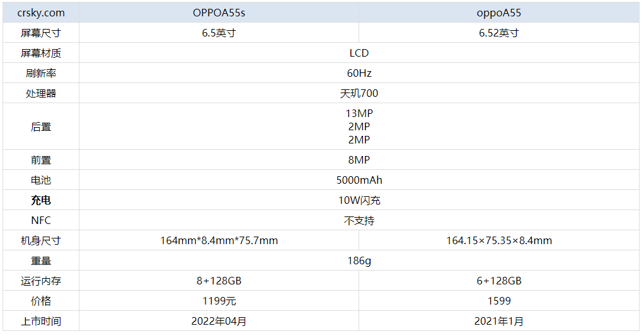Select the 8MP front camera cell
The width and height of the screenshot is (644, 336).
(359, 160)
